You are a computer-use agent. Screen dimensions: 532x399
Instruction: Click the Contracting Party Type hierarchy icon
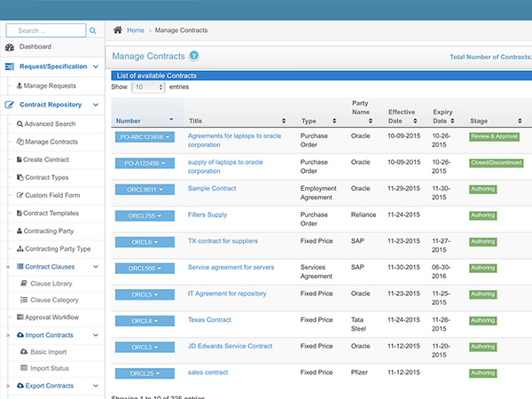point(20,249)
